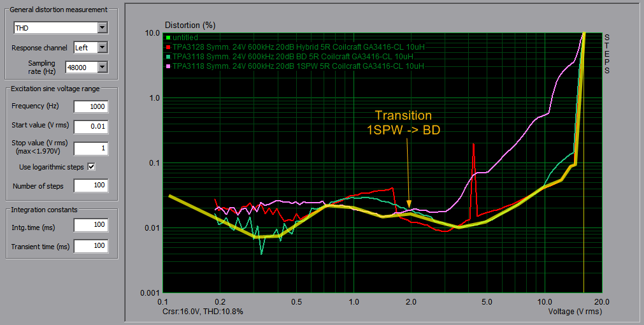Screen dimensions: 644x325
Task: Click the vertical STEPS label beside the graph
Action: (x=607, y=54)
